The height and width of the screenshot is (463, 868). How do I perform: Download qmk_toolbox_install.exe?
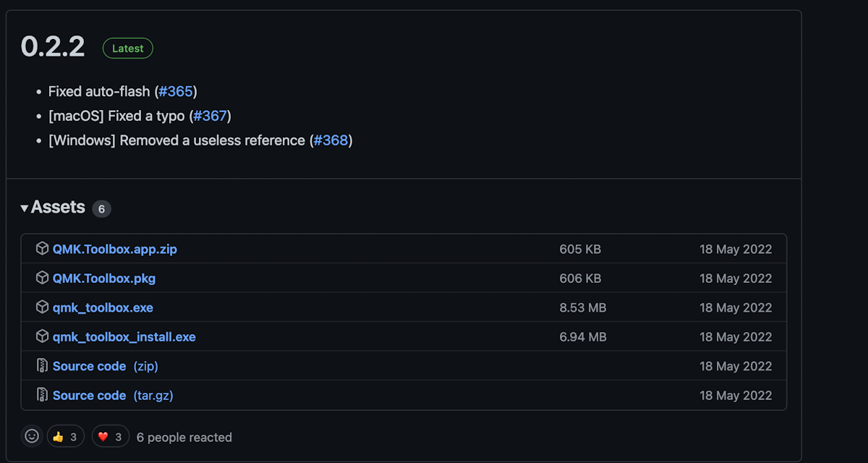tap(124, 336)
